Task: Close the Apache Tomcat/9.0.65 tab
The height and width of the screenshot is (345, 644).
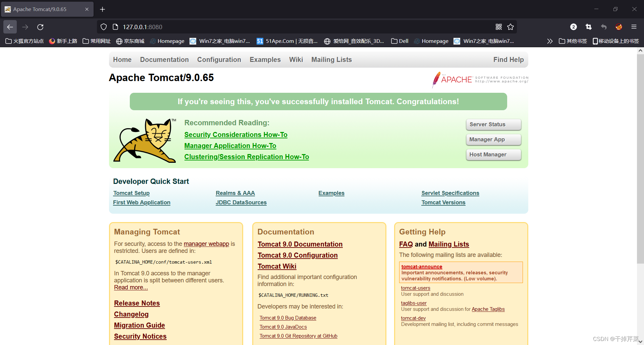Action: 87,9
